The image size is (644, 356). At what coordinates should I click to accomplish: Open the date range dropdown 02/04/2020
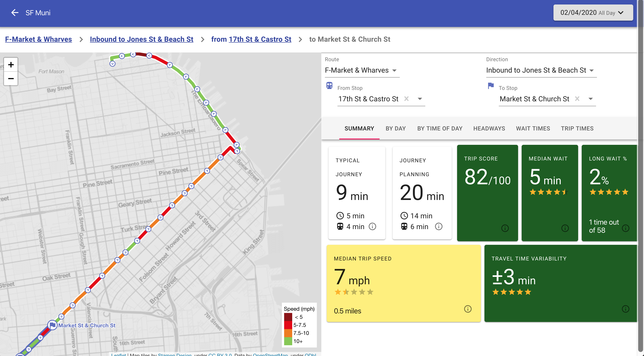593,13
